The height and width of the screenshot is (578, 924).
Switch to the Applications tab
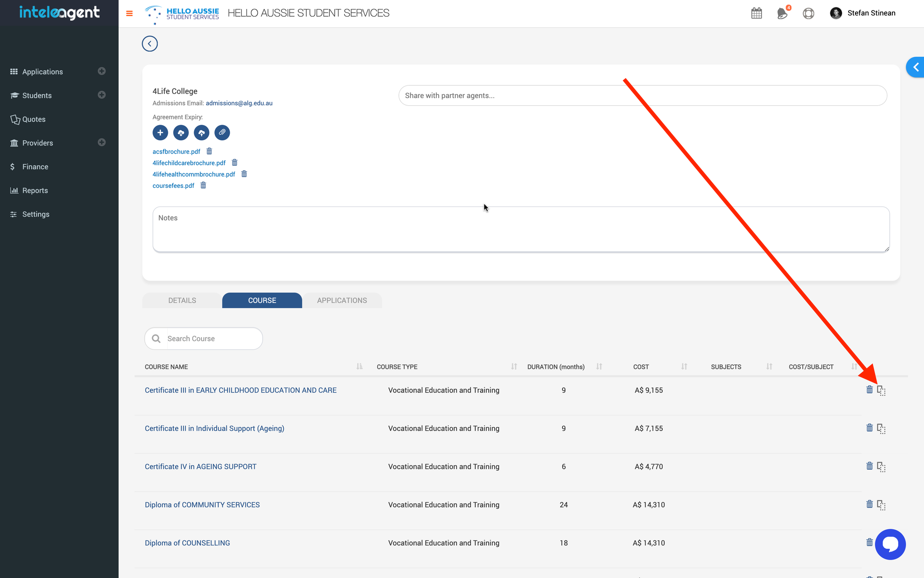[x=342, y=300]
